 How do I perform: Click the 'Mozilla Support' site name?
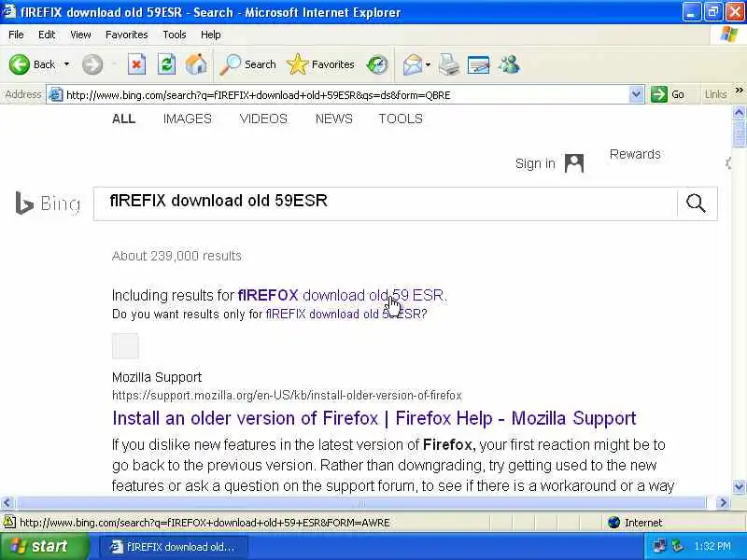[x=157, y=377]
